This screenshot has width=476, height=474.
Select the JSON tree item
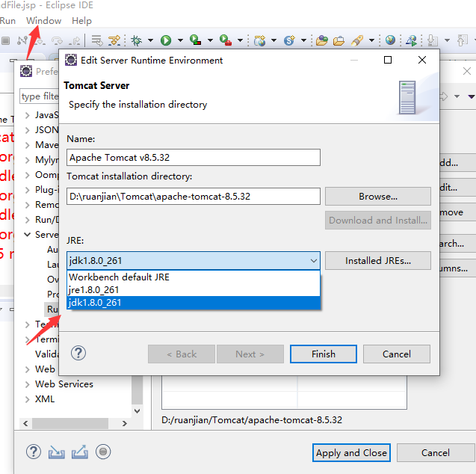click(46, 130)
